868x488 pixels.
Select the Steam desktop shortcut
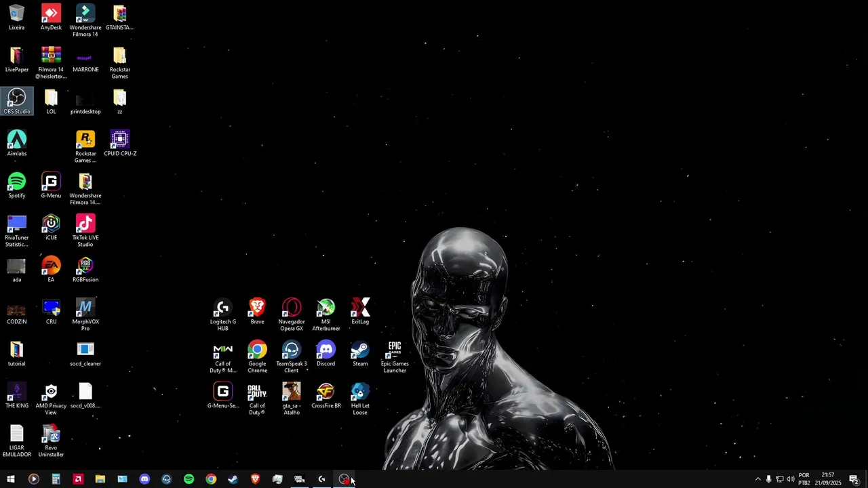(360, 354)
